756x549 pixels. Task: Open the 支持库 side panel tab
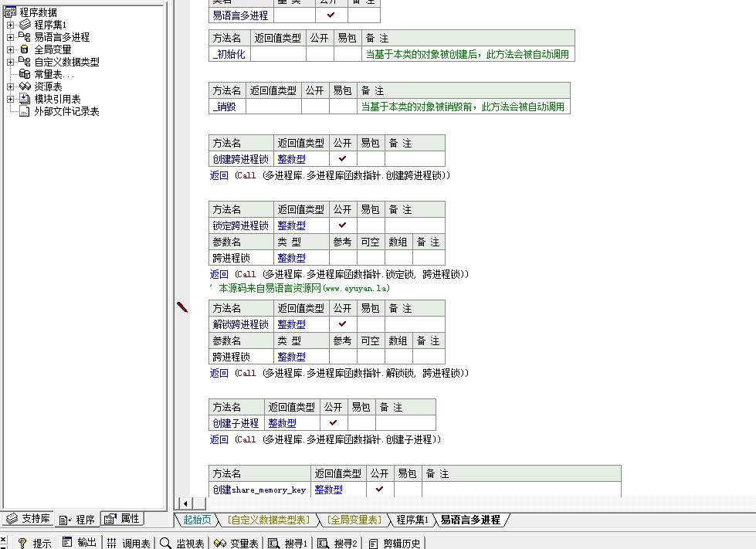click(x=28, y=519)
